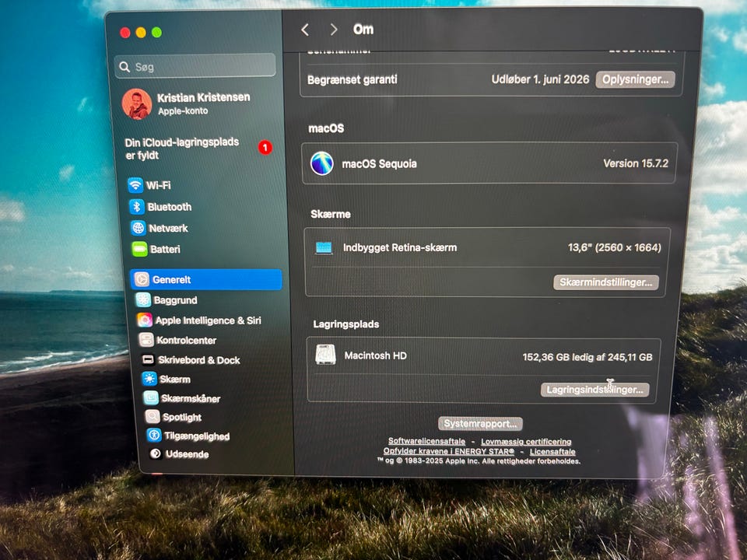The image size is (747, 560).
Task: Open Lagringsindstillinger... button
Action: click(594, 390)
